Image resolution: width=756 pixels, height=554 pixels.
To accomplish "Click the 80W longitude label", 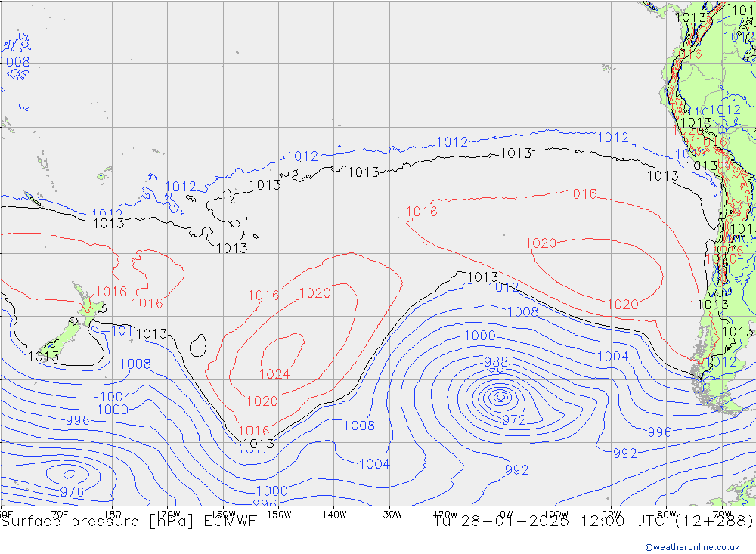I will tap(666, 514).
